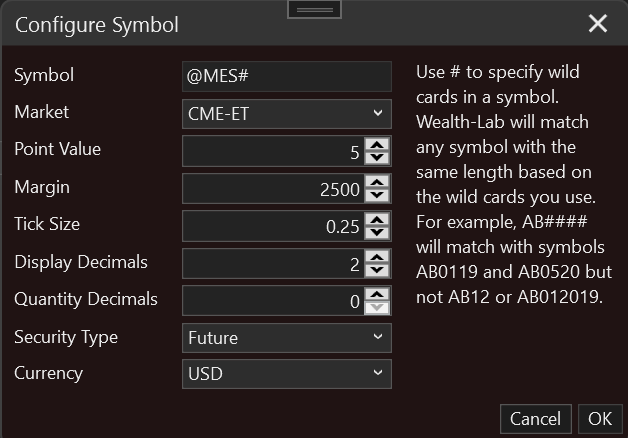Open the Market dropdown showing CME-ET
Image resolution: width=628 pixels, height=438 pixels.
[x=287, y=114]
